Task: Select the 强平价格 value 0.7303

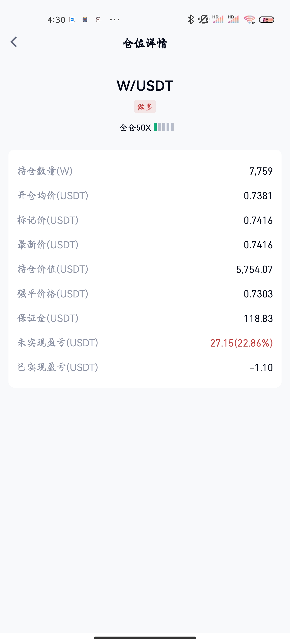Action: coord(258,294)
